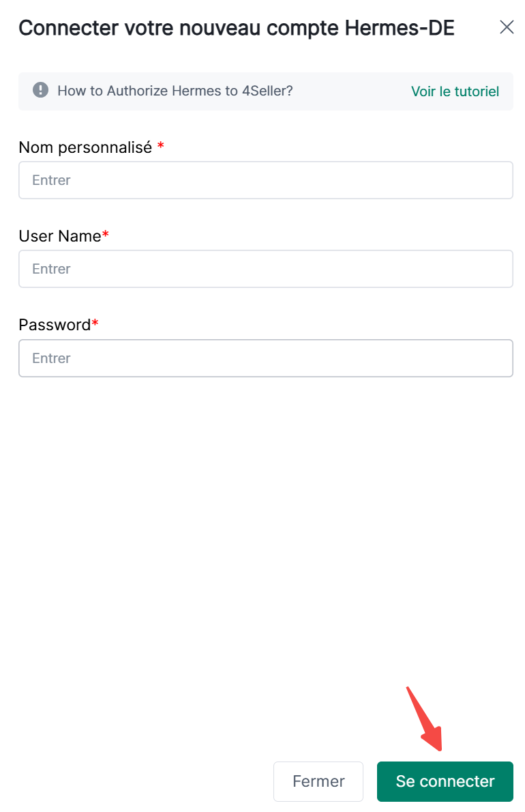
Task: Click into the User Name field
Action: coord(265,269)
